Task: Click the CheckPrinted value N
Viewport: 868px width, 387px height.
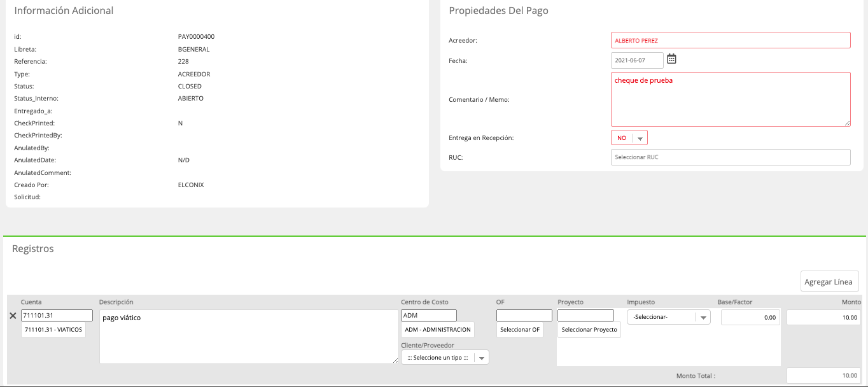Action: (180, 123)
